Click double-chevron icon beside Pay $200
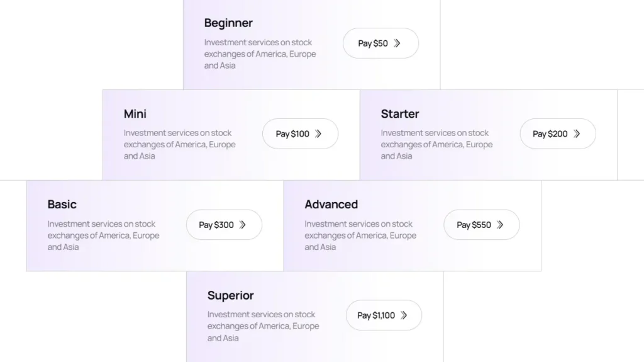Viewport: 644px width, 362px height. pyautogui.click(x=577, y=134)
